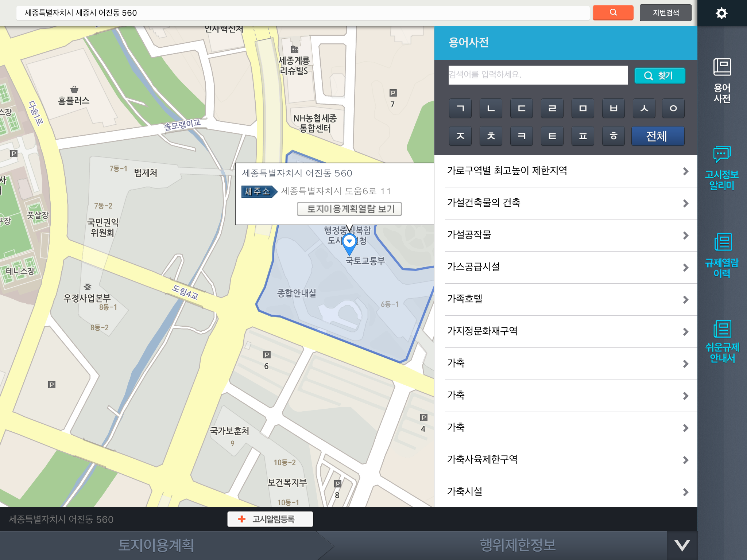This screenshot has width=747, height=560.
Task: Filter glossary by consonant ㅅ
Action: [644, 108]
